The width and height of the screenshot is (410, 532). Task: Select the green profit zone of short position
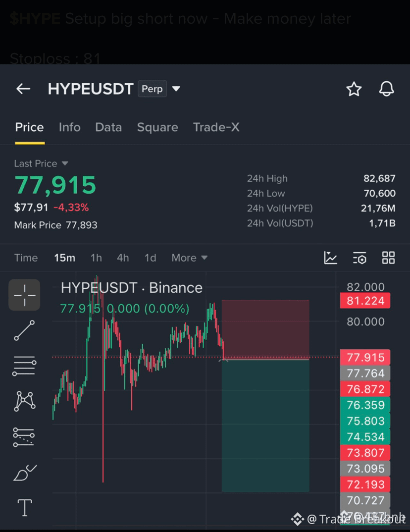click(265, 425)
